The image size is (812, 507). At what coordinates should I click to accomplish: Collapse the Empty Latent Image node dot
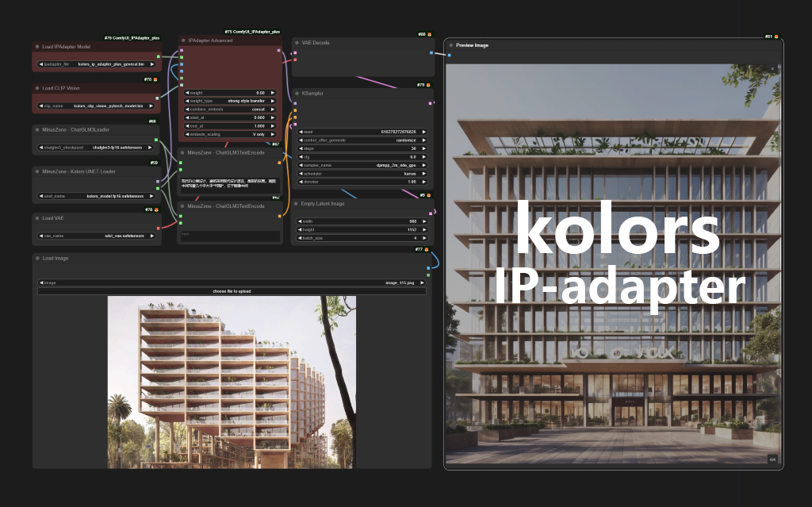296,204
